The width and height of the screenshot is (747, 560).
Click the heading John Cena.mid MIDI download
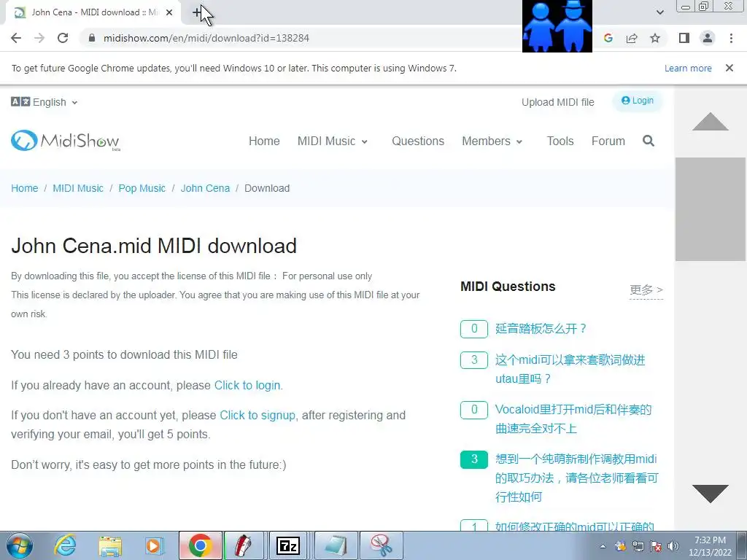(154, 246)
